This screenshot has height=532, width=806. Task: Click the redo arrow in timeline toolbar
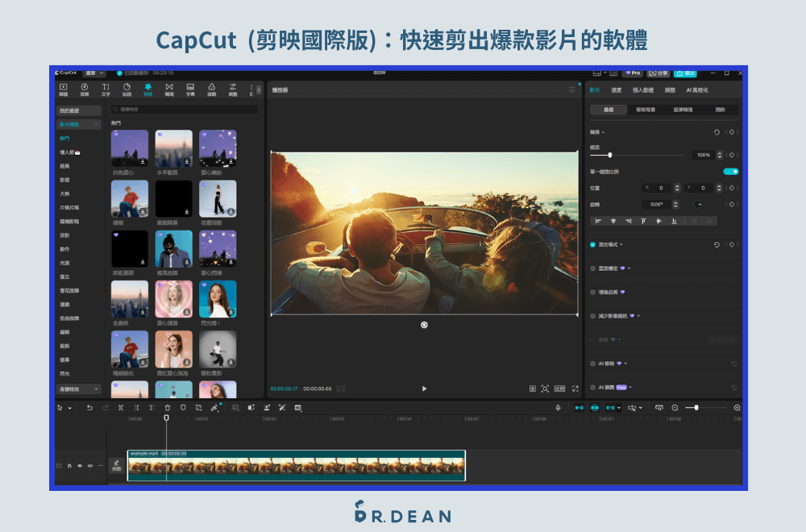pyautogui.click(x=106, y=408)
